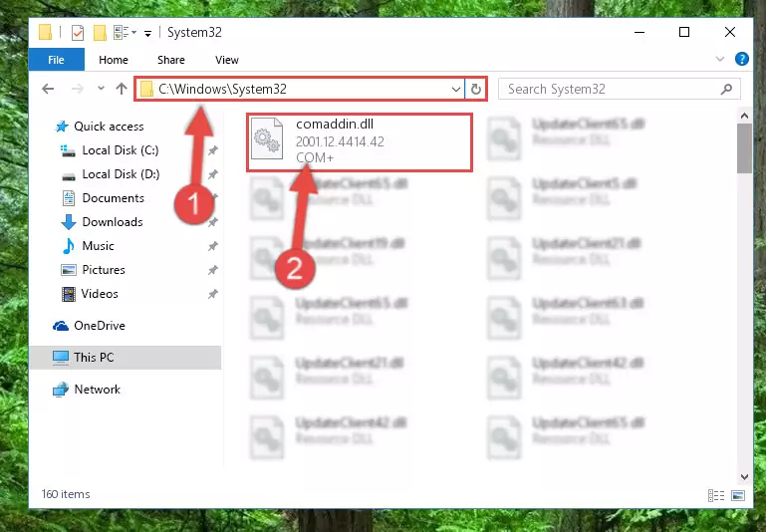Click the pin icon beside Music
The width and height of the screenshot is (766, 532).
point(212,246)
